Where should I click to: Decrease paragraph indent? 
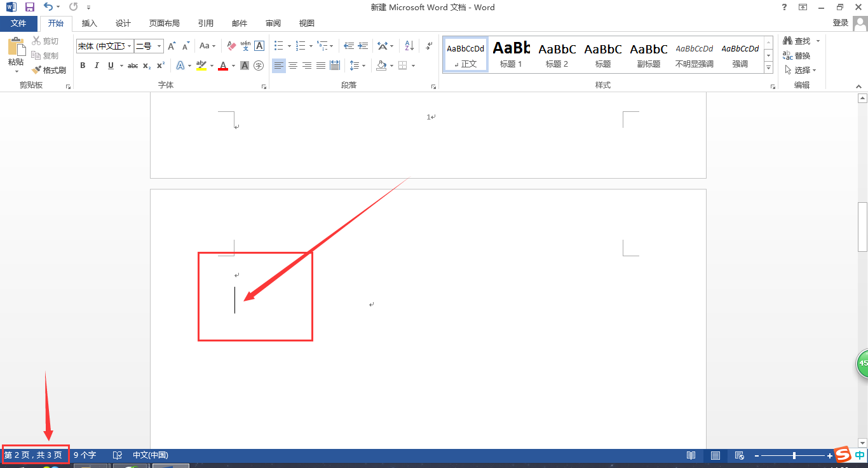pyautogui.click(x=349, y=46)
